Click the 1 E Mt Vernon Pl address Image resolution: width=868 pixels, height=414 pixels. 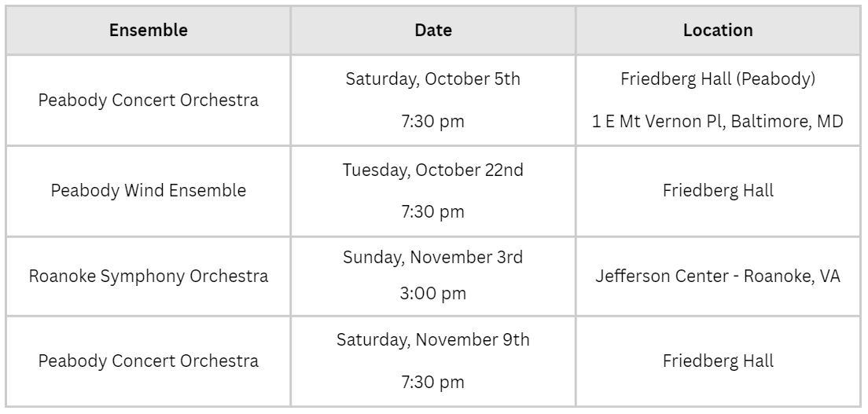[718, 121]
